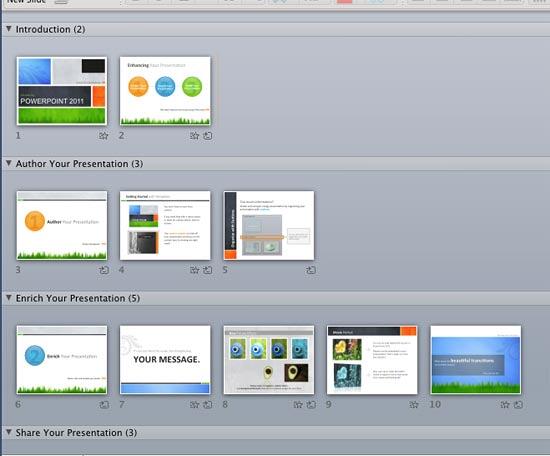The height and width of the screenshot is (456, 550).
Task: Click the transition icon under slide 5
Action: pos(311,270)
